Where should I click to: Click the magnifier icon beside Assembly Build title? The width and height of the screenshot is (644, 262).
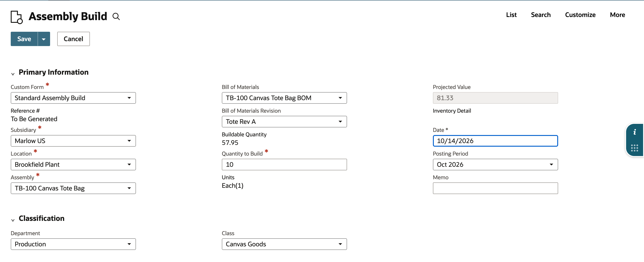point(116,17)
